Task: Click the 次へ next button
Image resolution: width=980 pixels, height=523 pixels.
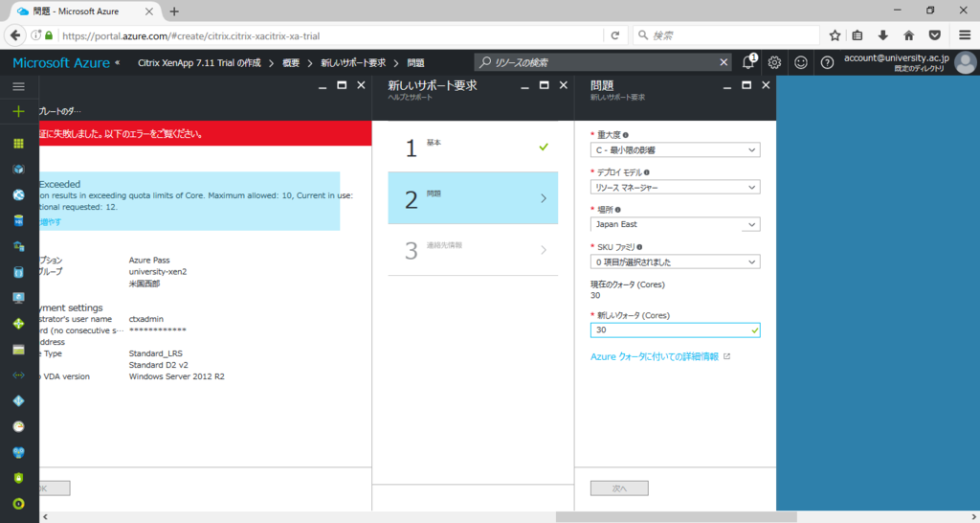Action: click(x=619, y=488)
